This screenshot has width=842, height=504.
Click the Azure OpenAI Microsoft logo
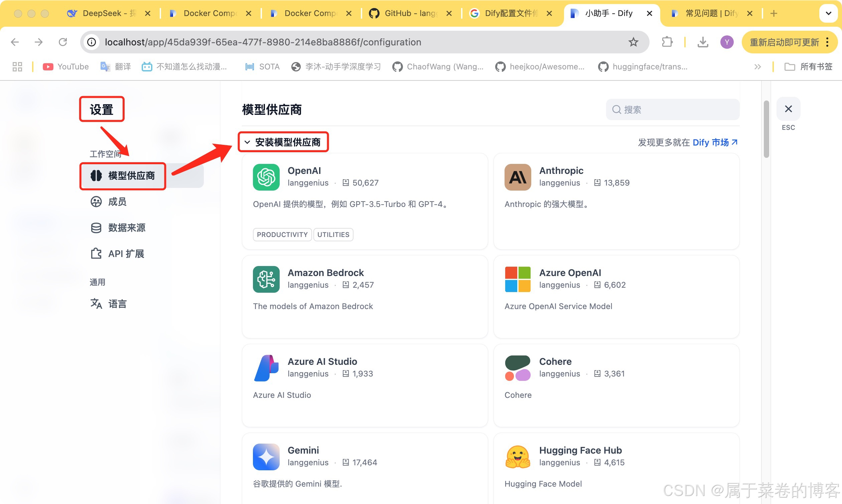point(517,279)
